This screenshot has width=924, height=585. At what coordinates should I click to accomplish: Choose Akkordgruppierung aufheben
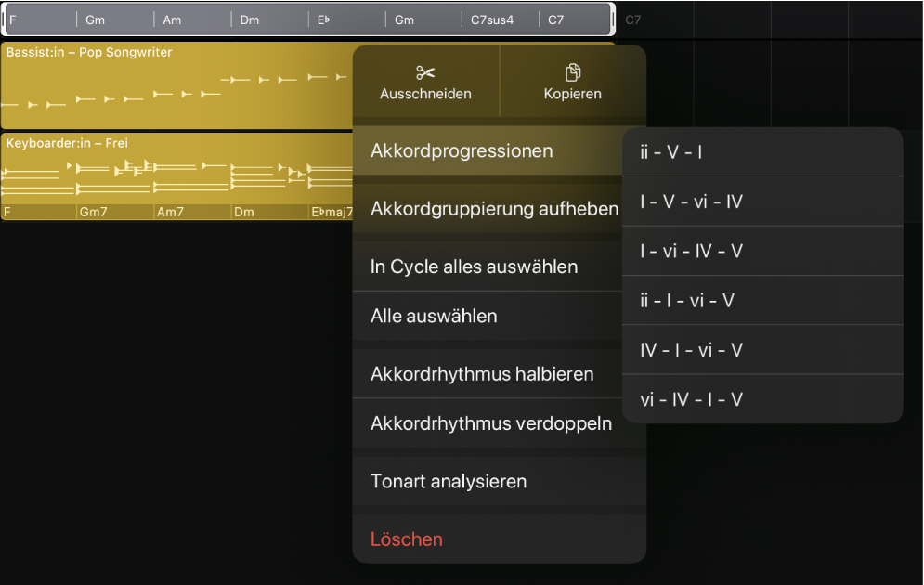494,209
